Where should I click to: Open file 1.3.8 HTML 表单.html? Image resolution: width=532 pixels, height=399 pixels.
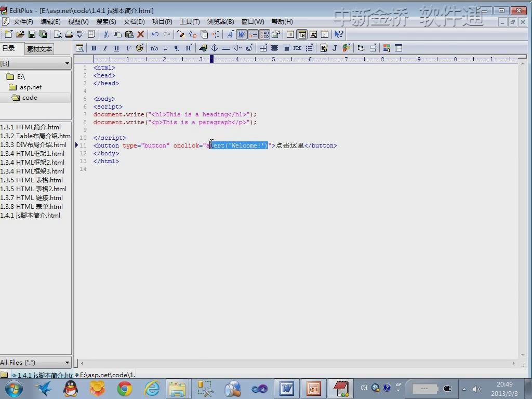coord(32,207)
